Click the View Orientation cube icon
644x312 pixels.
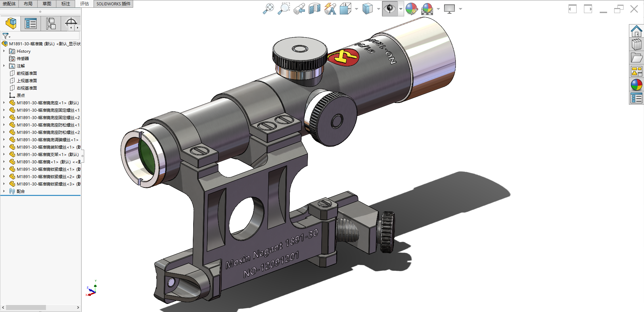point(345,9)
